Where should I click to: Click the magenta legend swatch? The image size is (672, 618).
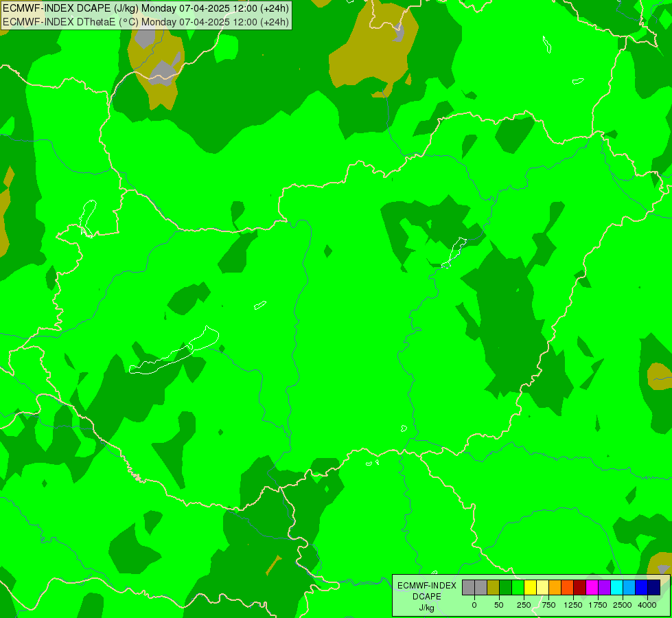tap(592, 587)
